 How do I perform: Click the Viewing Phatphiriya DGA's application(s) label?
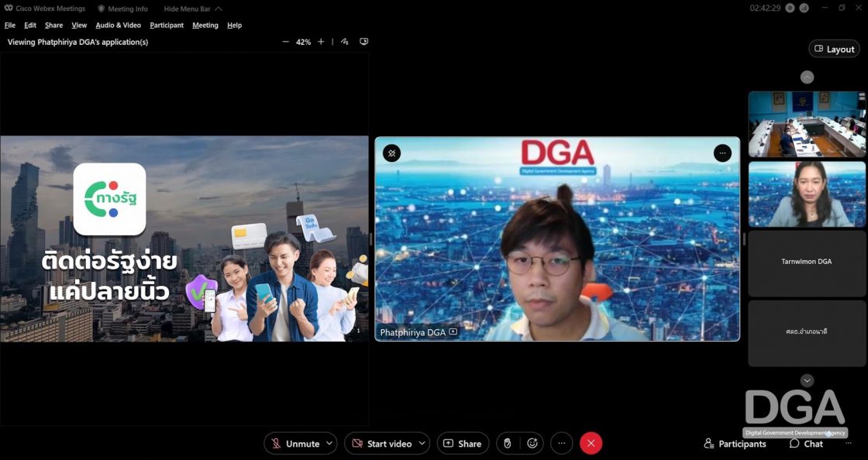(77, 42)
